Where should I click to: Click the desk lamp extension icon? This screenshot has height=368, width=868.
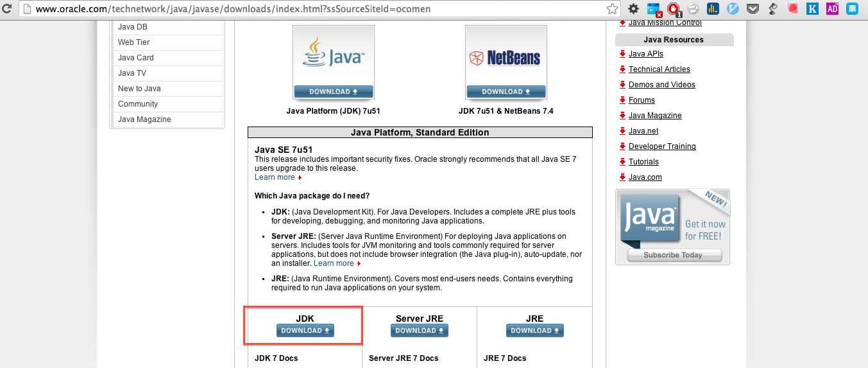[772, 9]
